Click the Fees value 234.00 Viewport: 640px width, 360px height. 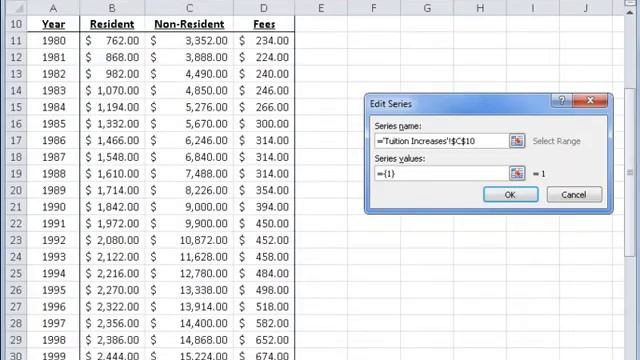[264, 41]
